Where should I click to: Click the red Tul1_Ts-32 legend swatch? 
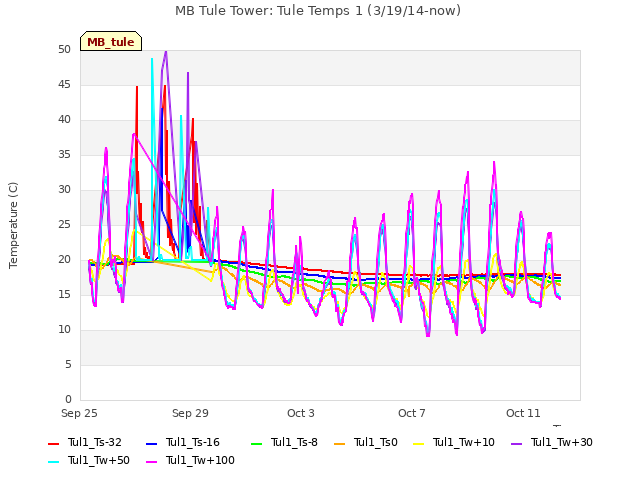[53, 444]
